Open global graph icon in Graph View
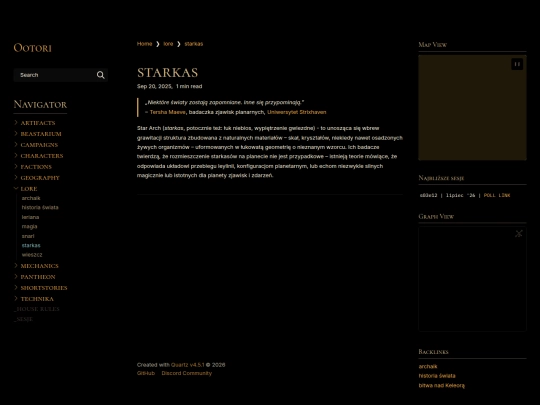The image size is (540, 405). coord(519,233)
